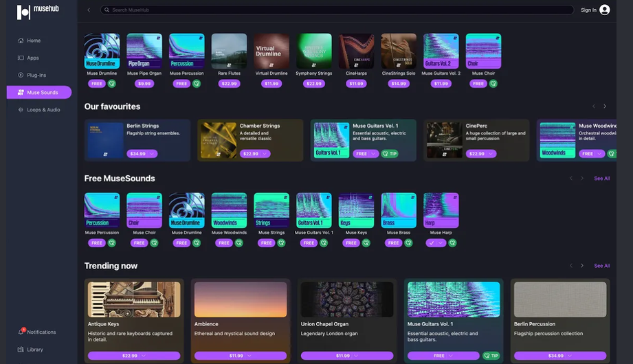Tip heart for Muse Guitars Vol. 1 in Free MuseSounds
Viewport: 633px width, 364px height.
pos(324,243)
